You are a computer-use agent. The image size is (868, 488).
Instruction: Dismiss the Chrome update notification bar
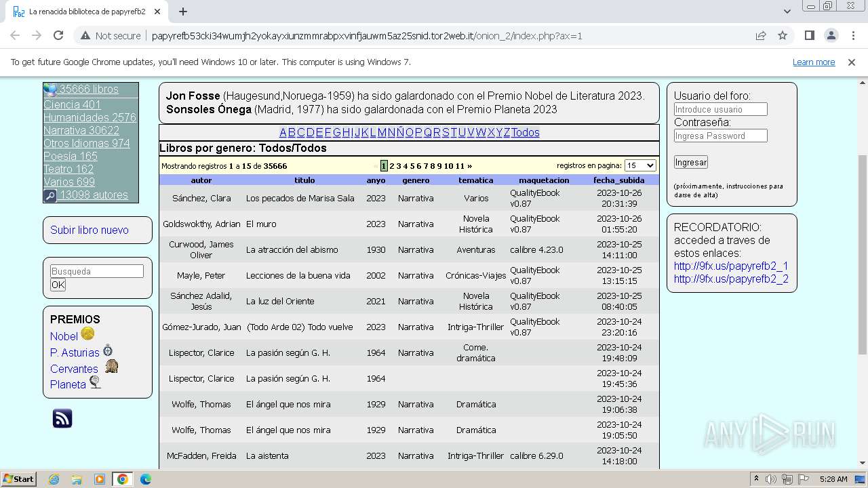point(852,62)
